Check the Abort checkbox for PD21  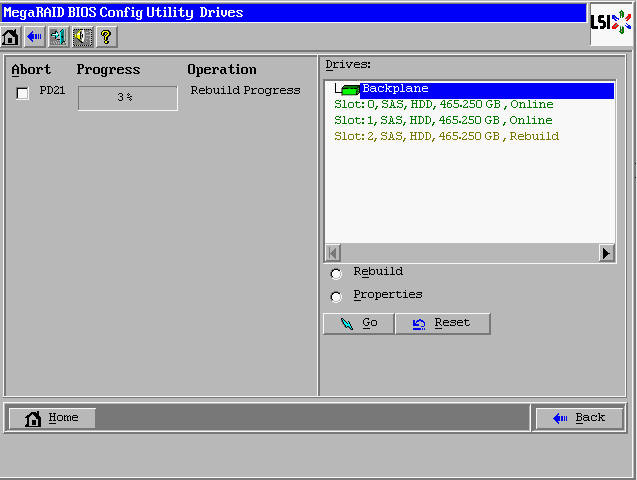click(22, 93)
